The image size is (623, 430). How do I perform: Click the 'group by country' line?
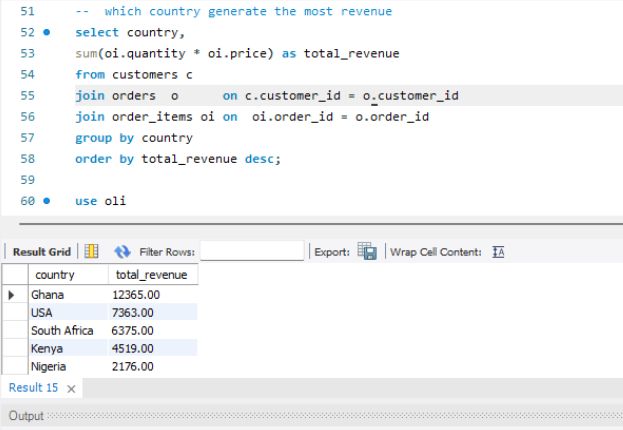[x=134, y=138]
